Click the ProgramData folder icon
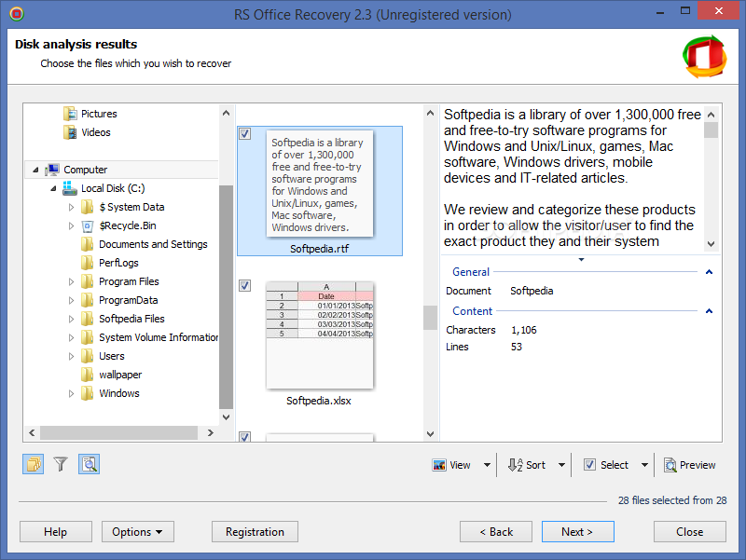This screenshot has height=560, width=746. pos(87,300)
